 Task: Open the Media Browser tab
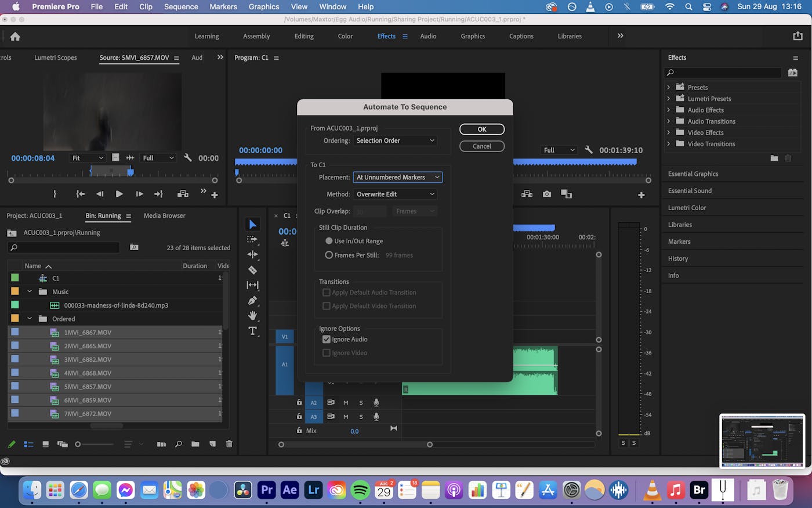pos(164,215)
